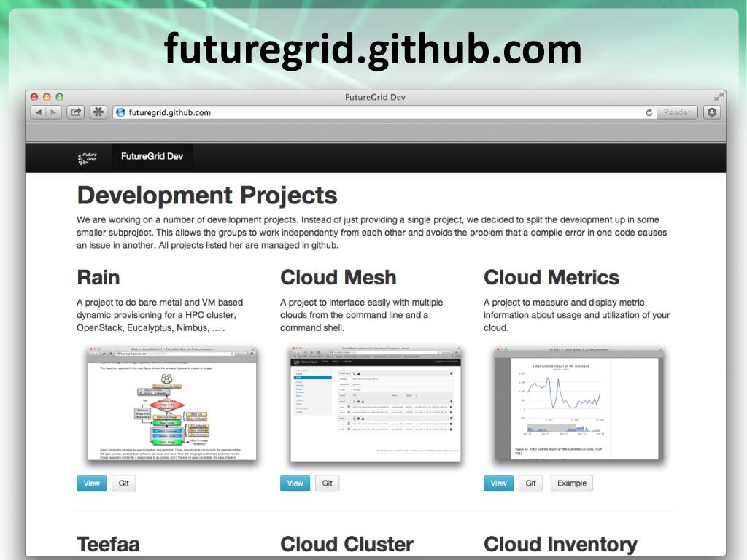The height and width of the screenshot is (560, 747).
Task: Close the window with red button
Action: pos(34,97)
